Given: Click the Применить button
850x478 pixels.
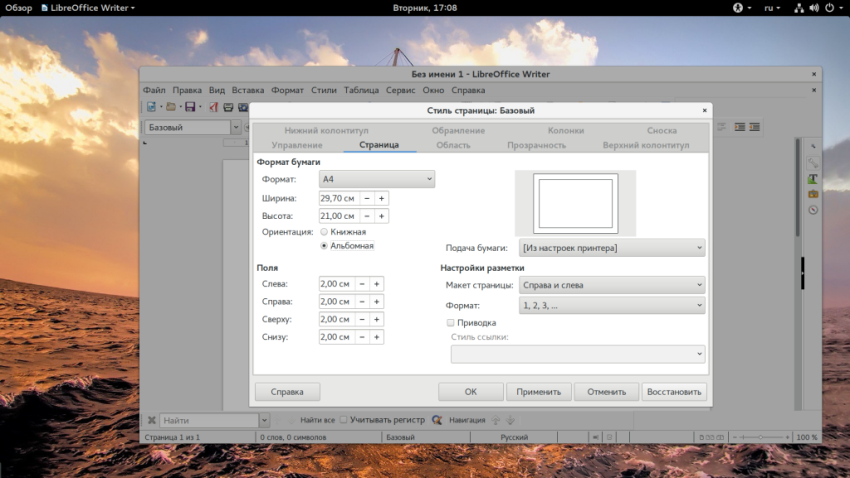Looking at the screenshot, I should (539, 392).
